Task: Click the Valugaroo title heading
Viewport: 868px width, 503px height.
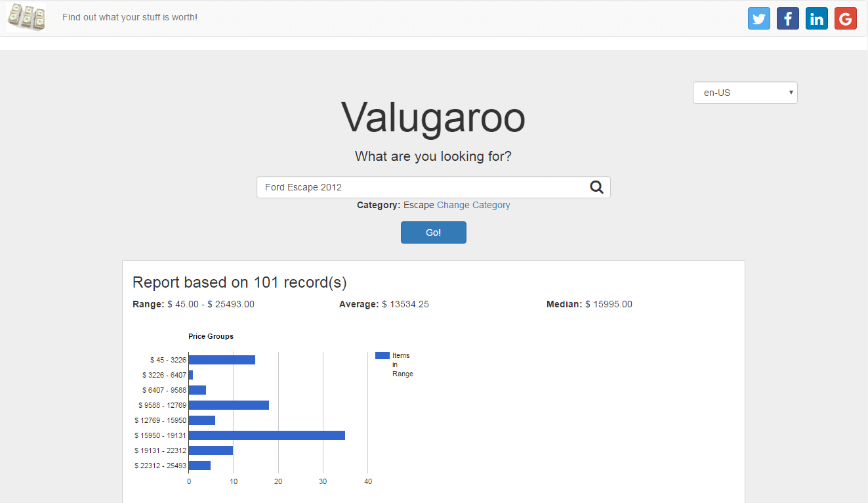Action: [433, 118]
